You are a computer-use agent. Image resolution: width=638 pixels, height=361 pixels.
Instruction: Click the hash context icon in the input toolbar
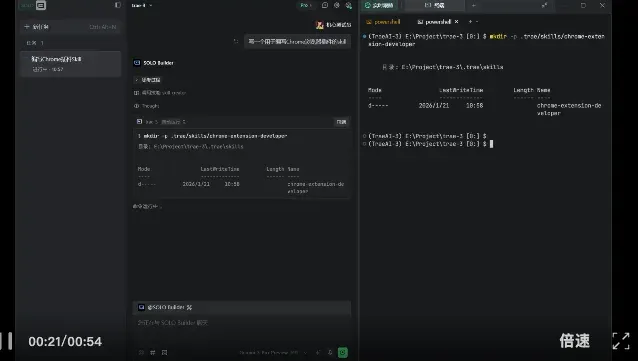pos(153,352)
